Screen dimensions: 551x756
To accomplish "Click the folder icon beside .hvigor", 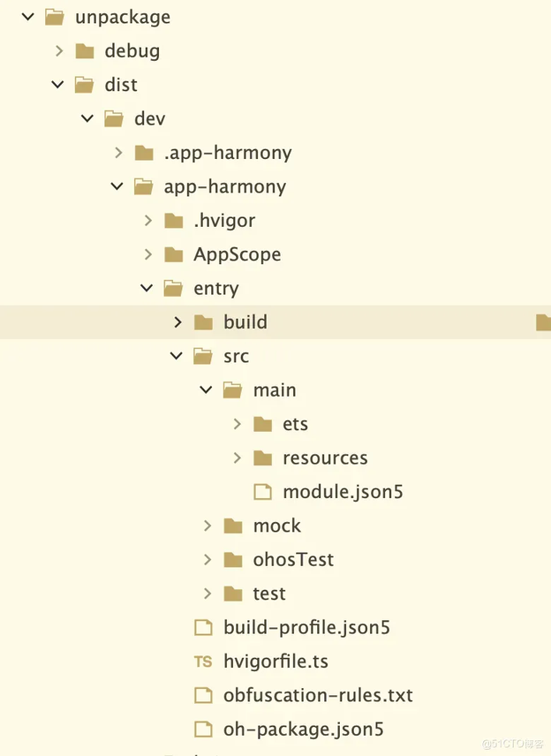I will click(174, 221).
